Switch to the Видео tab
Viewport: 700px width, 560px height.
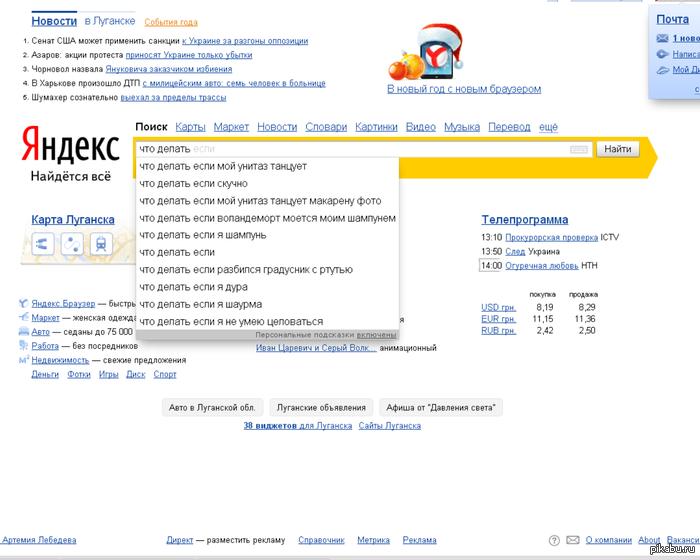coord(421,127)
